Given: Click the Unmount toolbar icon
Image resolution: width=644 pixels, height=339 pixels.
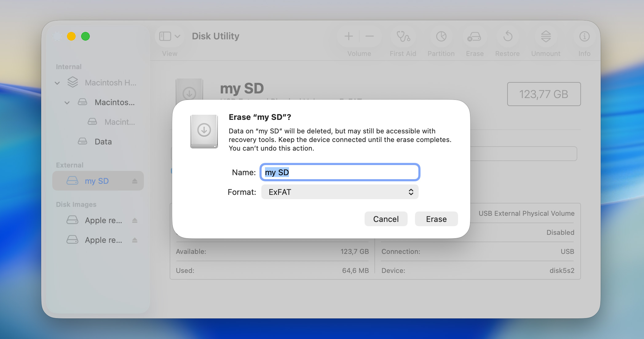Looking at the screenshot, I should [x=546, y=36].
